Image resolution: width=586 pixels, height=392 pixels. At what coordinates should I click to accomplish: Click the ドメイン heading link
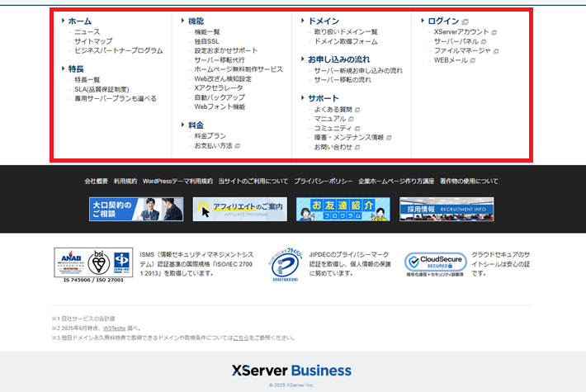coord(324,21)
